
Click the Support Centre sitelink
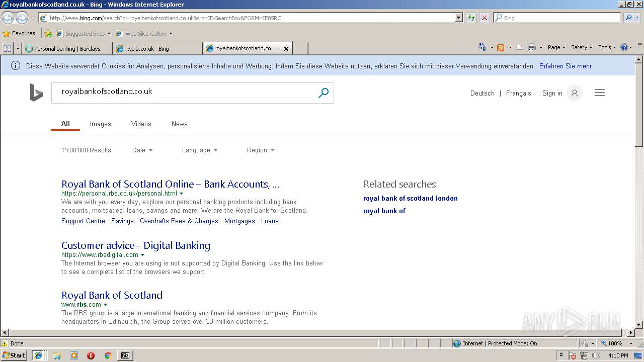pos(83,221)
